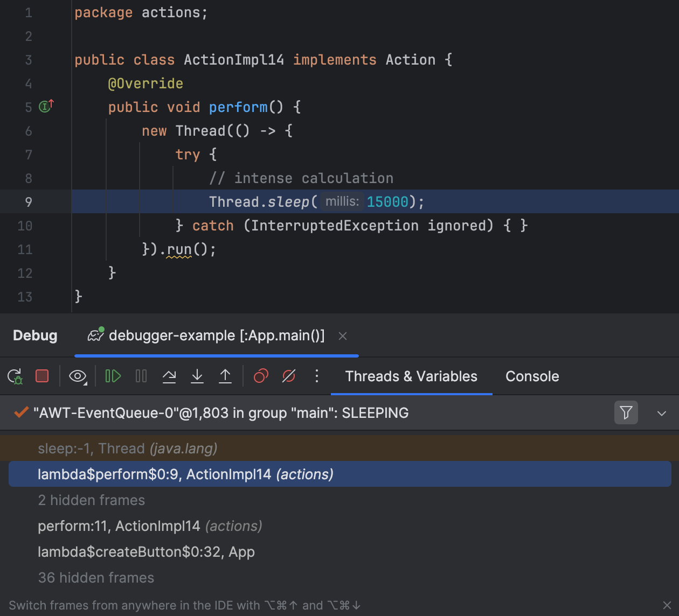
Task: Close the debugger-example run tab
Action: click(x=343, y=335)
